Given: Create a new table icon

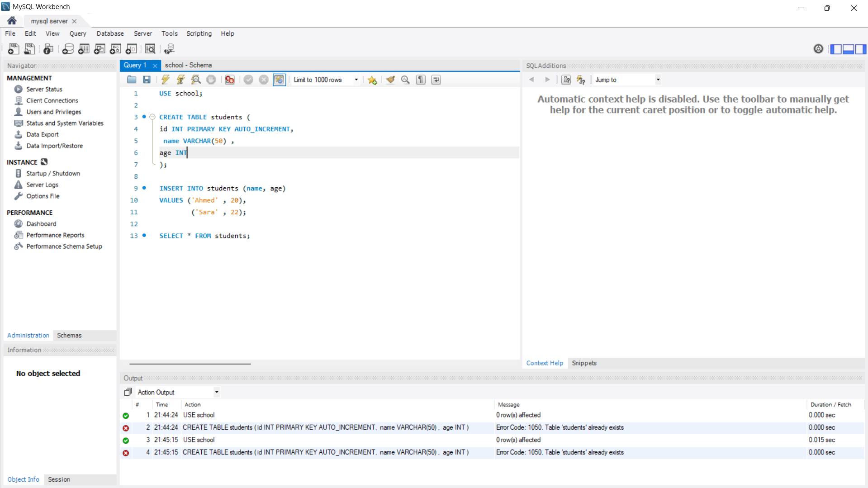Looking at the screenshot, I should coord(84,49).
